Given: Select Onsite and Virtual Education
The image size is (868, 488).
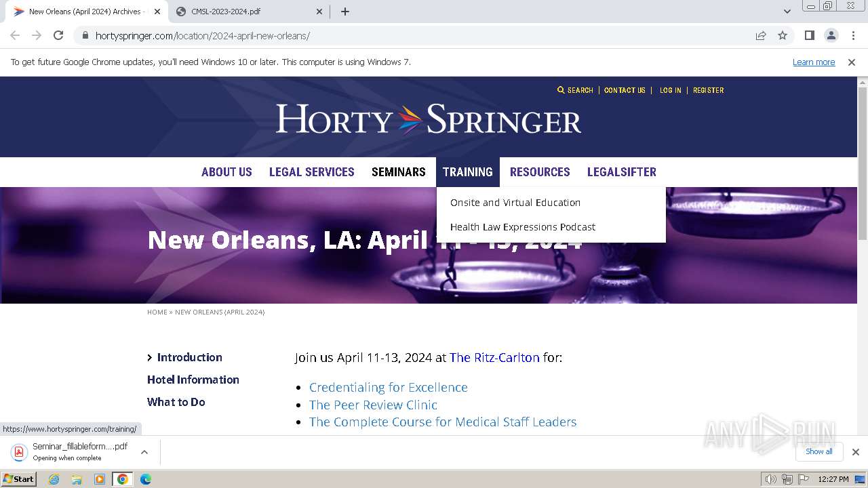Looking at the screenshot, I should point(515,203).
